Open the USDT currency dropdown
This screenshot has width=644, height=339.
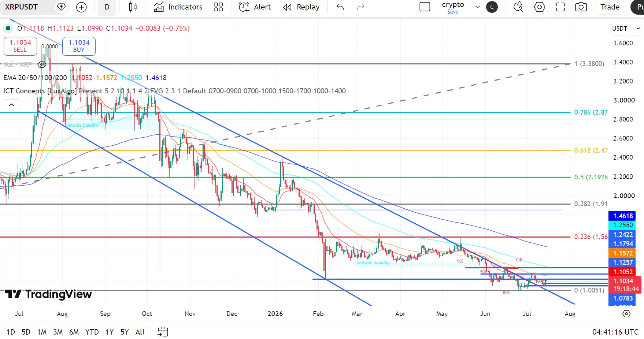click(x=626, y=29)
